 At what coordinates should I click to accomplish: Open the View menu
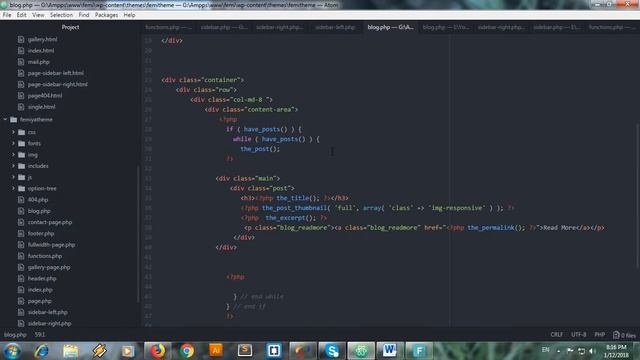point(38,15)
